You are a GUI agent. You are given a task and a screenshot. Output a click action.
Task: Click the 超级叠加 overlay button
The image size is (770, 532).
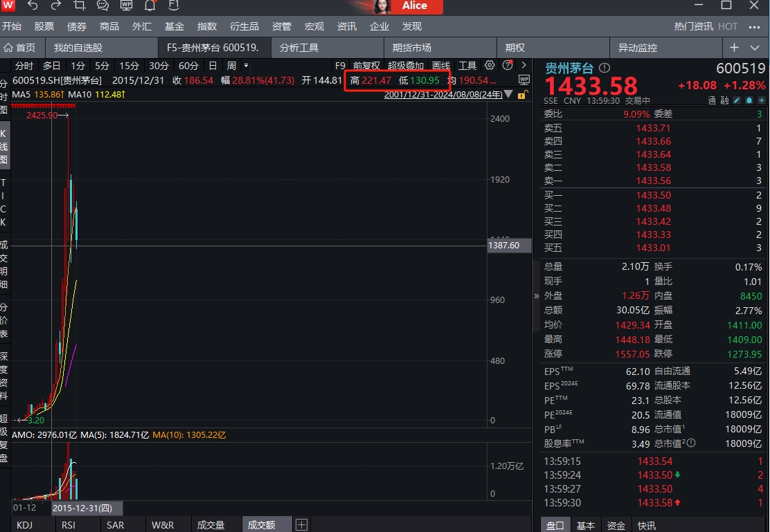pyautogui.click(x=406, y=66)
